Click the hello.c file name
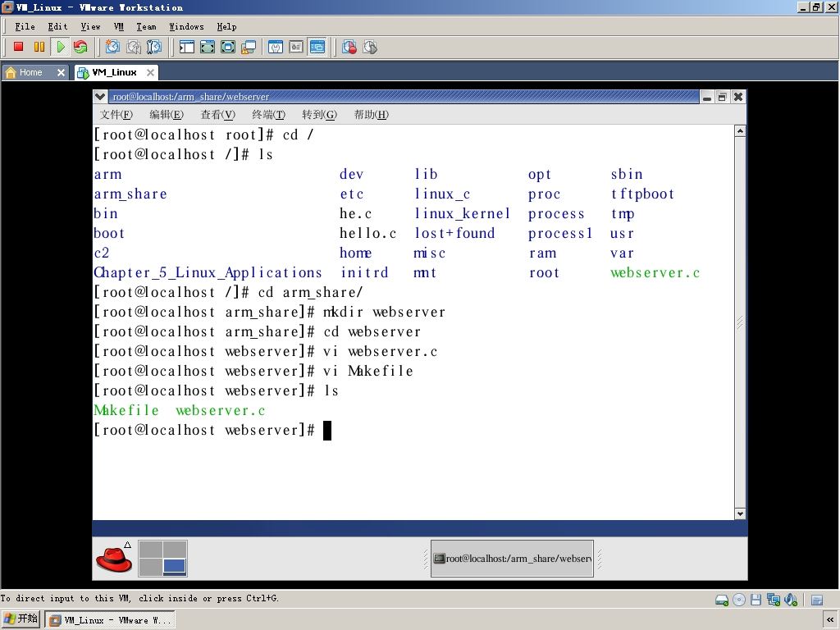The width and height of the screenshot is (840, 630). point(368,233)
